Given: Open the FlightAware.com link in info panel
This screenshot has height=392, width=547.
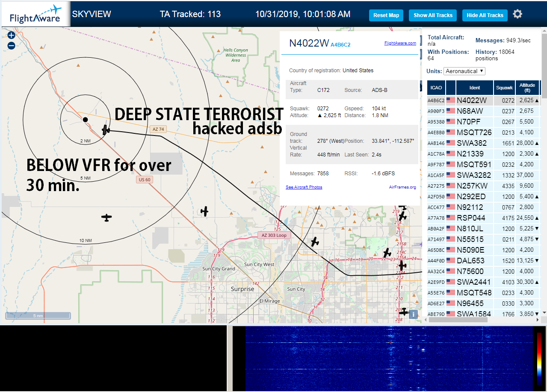Looking at the screenshot, I should point(400,43).
